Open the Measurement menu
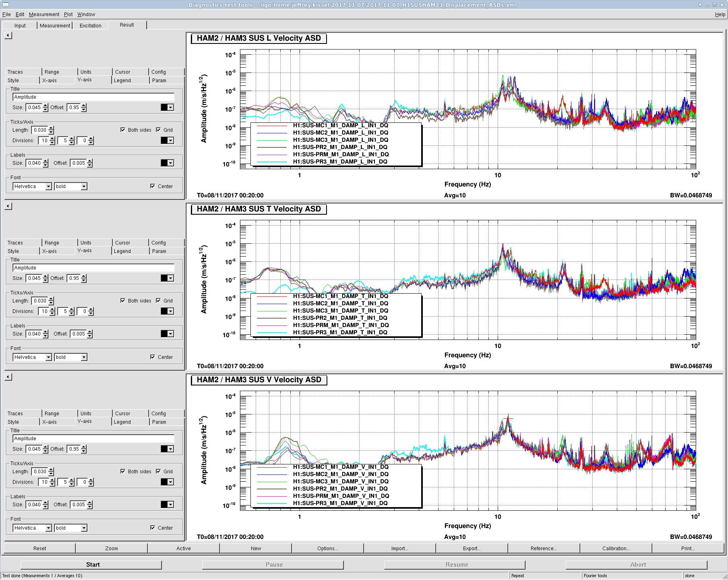 pos(44,14)
